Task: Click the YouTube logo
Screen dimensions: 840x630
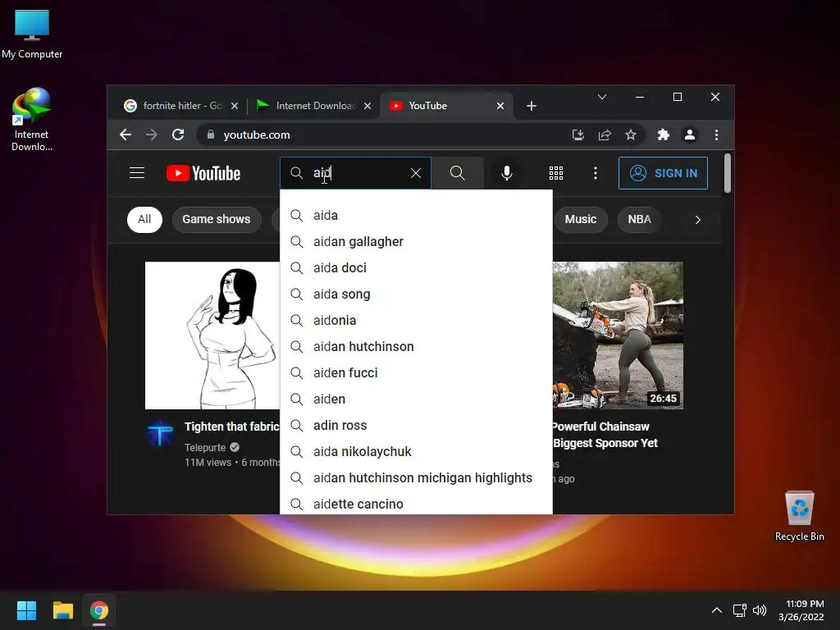Action: (203, 173)
